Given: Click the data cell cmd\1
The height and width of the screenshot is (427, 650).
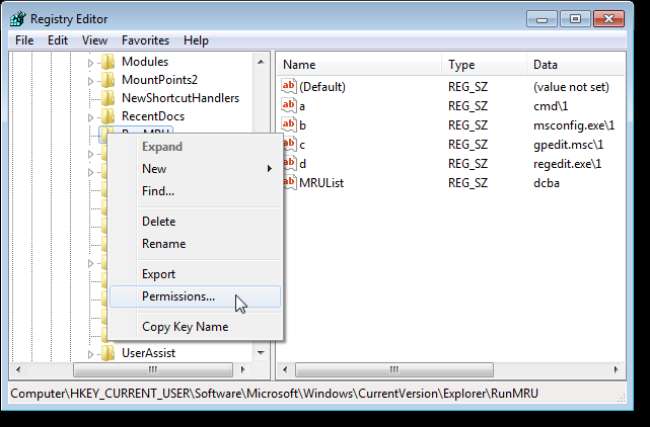Looking at the screenshot, I should coord(551,107).
